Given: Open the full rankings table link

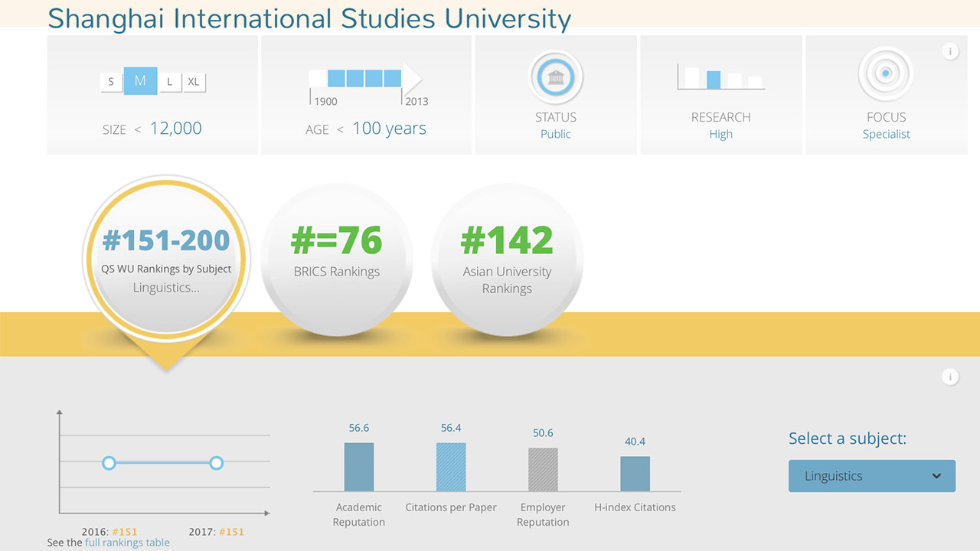Looking at the screenshot, I should (x=127, y=543).
